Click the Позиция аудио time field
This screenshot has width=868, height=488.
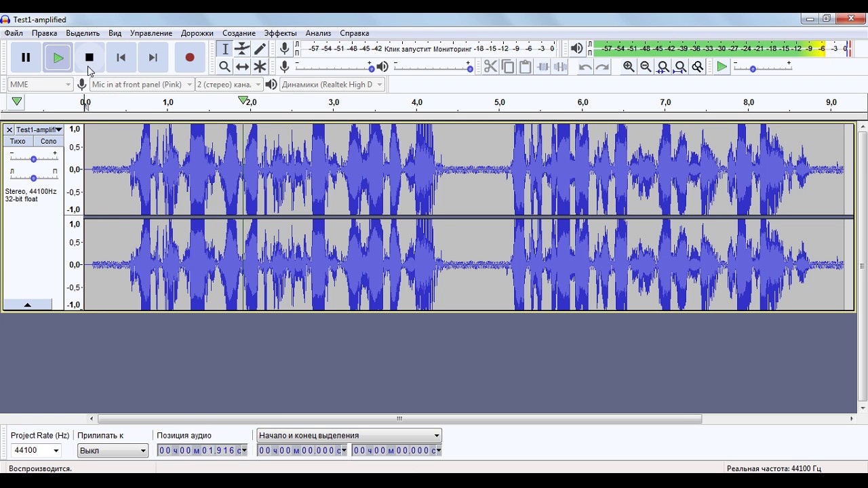pyautogui.click(x=203, y=450)
